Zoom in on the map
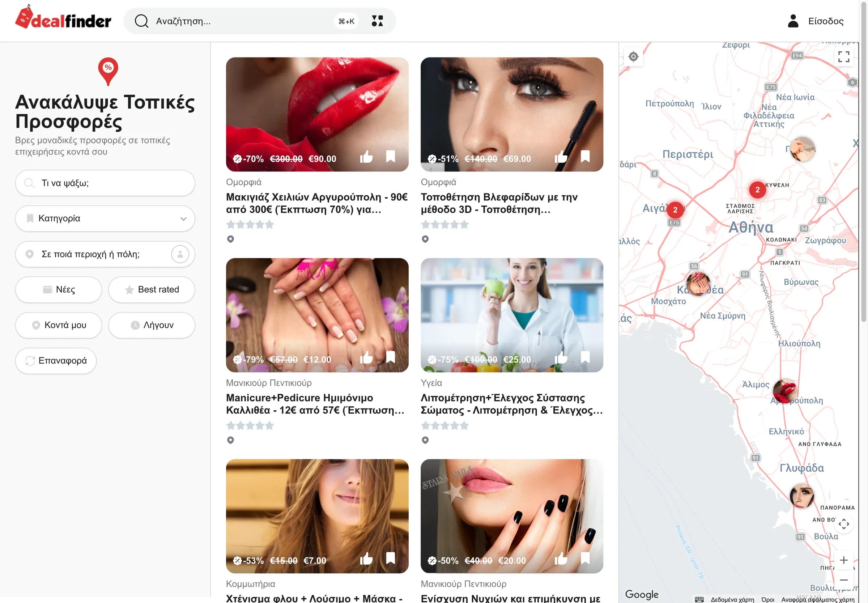The width and height of the screenshot is (868, 603). point(843,560)
